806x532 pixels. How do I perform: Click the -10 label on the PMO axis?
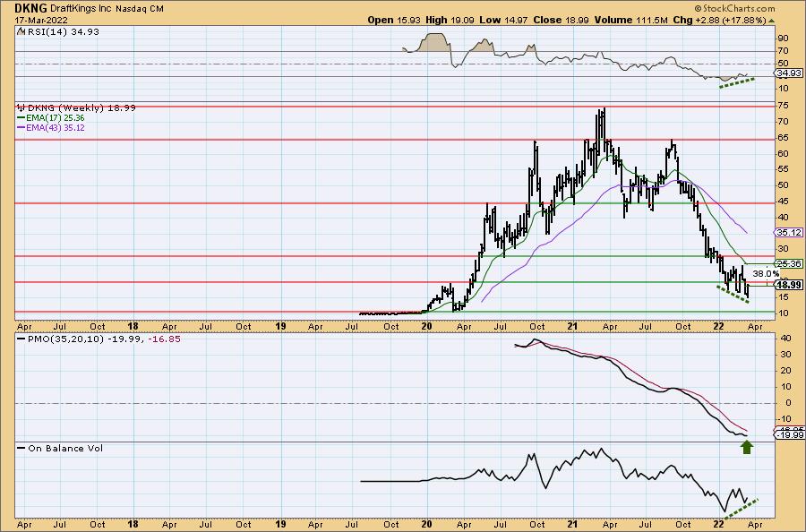(785, 419)
